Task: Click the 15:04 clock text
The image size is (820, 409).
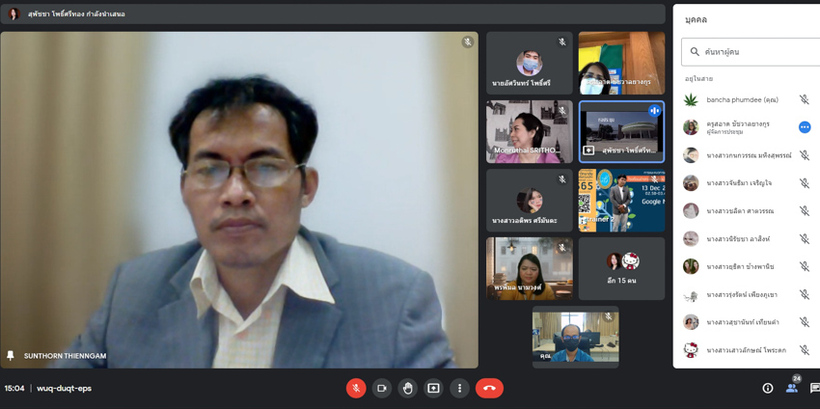Action: [14, 389]
